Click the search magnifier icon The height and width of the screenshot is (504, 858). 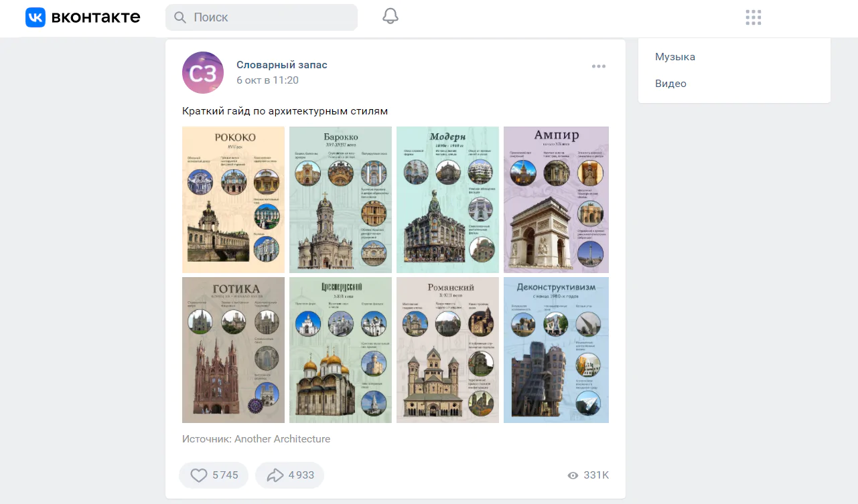(x=180, y=17)
